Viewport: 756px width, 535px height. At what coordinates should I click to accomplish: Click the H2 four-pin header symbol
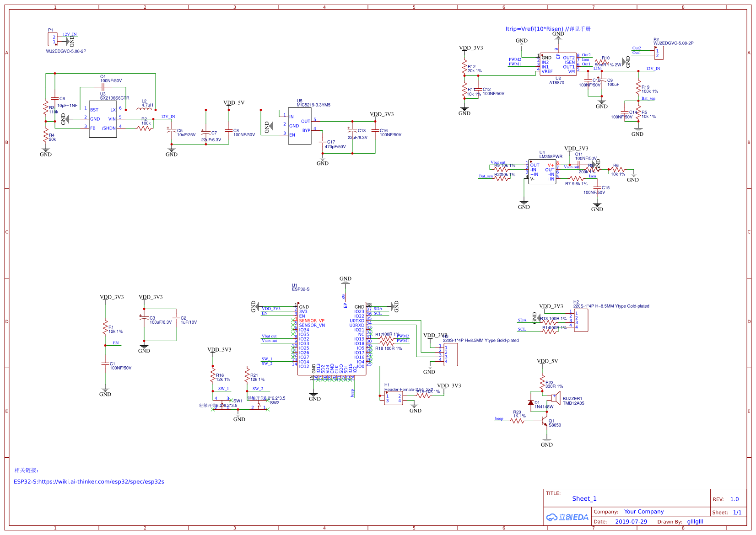pyautogui.click(x=581, y=320)
